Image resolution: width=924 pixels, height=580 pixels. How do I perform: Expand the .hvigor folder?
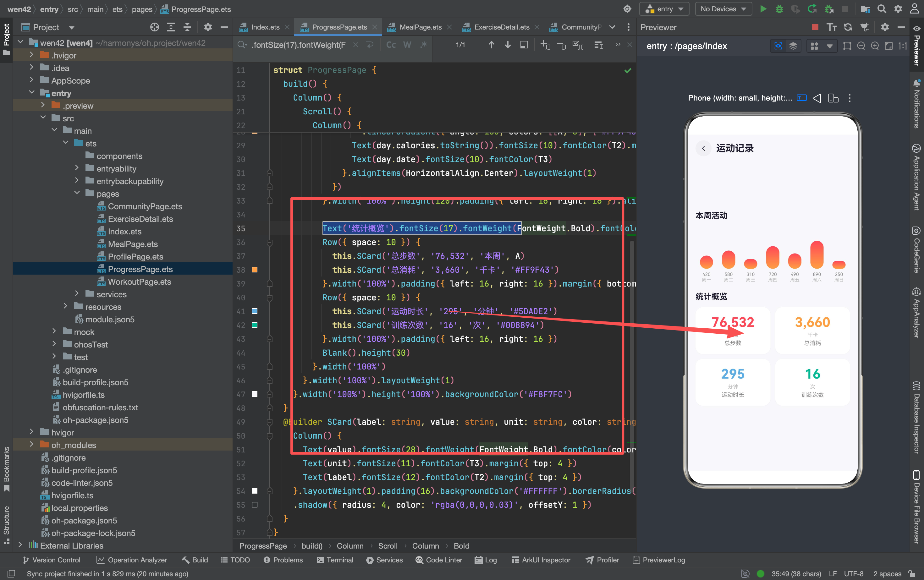[x=31, y=55]
